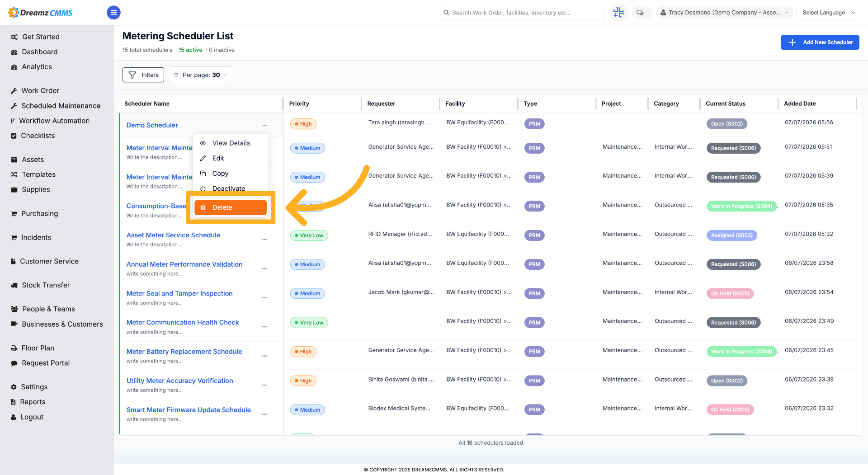Open three-dot menu for Annual Meter Performance Validation
The height and width of the screenshot is (475, 868).
[264, 269]
